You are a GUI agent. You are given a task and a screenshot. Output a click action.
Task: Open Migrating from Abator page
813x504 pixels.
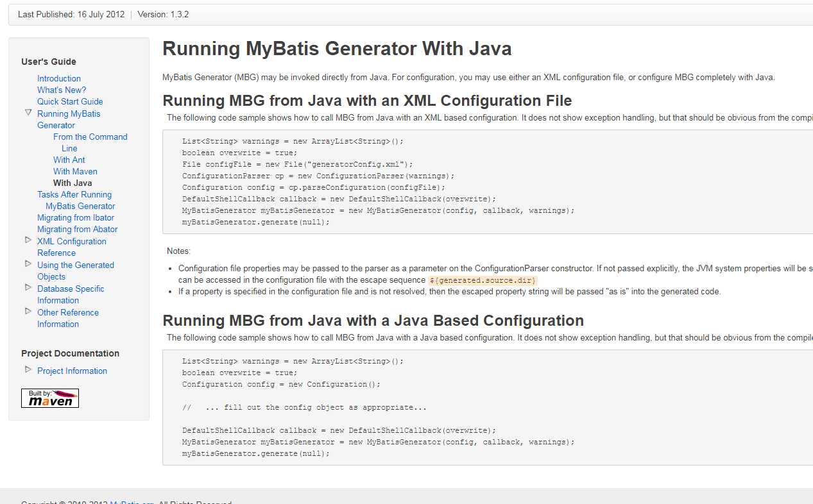pyautogui.click(x=78, y=229)
